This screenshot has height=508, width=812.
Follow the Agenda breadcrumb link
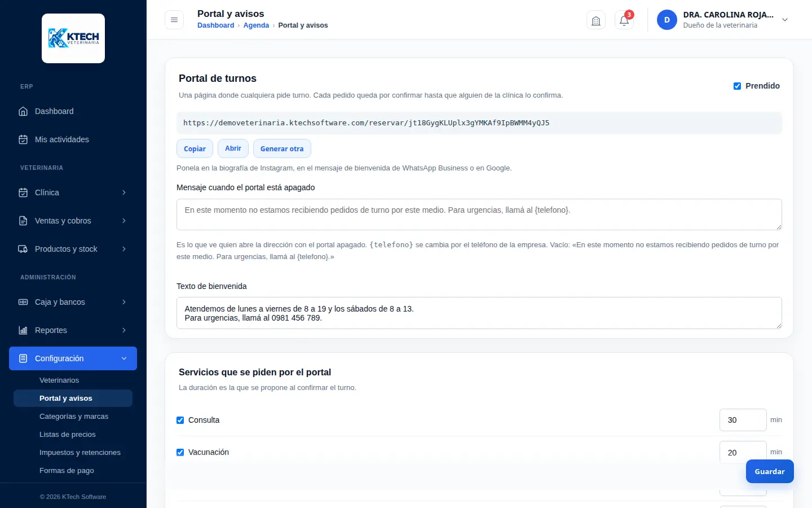click(x=256, y=25)
